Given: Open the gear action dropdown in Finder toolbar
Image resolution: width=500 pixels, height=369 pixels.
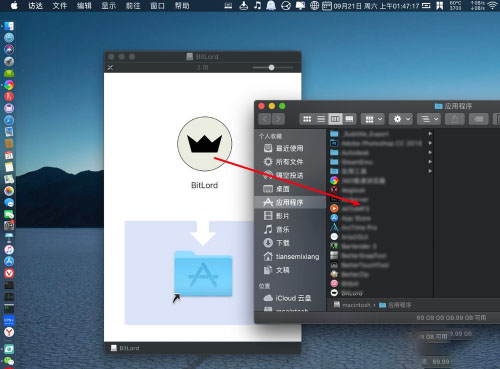Looking at the screenshot, I should point(401,119).
